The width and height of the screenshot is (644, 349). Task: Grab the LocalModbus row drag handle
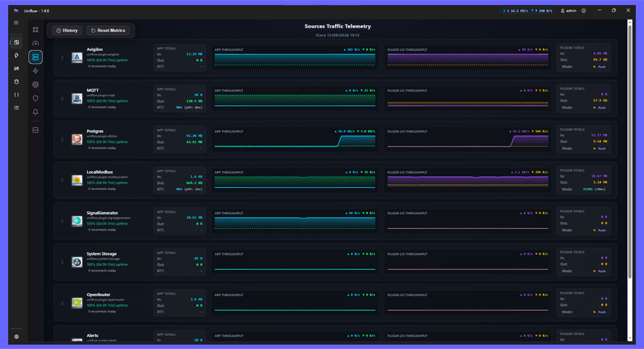62,180
